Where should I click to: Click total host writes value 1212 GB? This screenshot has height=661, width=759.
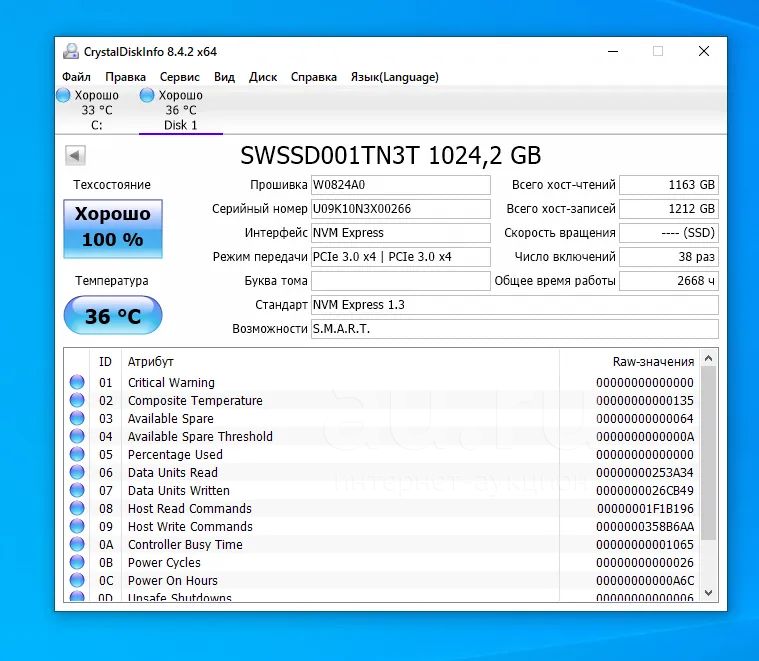pos(669,209)
